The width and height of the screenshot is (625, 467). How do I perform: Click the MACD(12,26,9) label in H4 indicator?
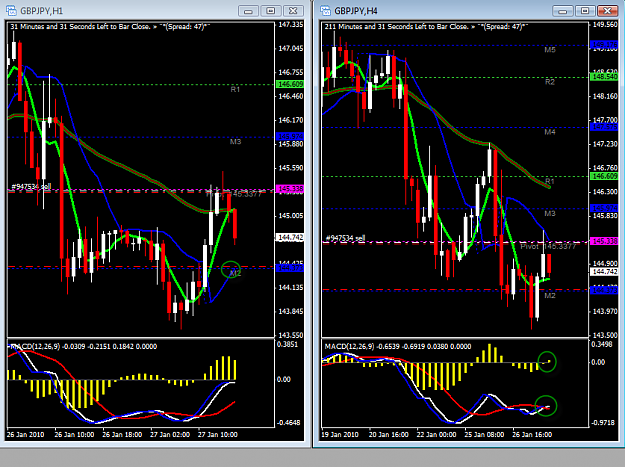349,347
